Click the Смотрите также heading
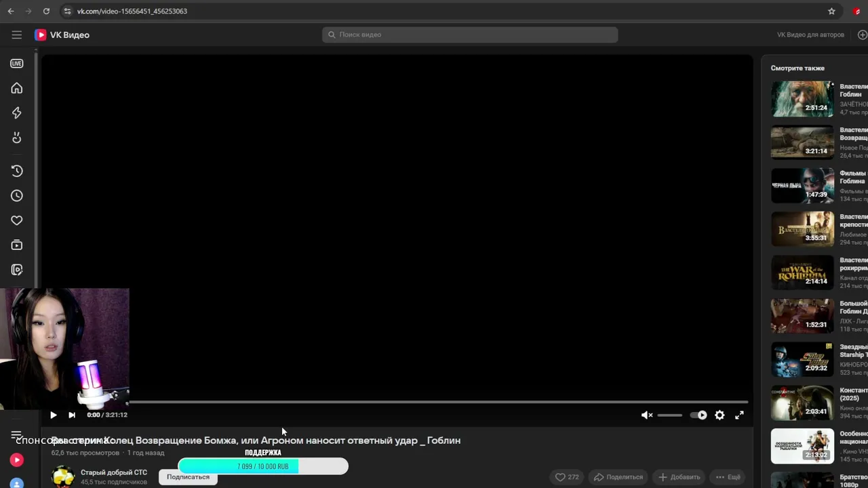868x488 pixels. [x=797, y=68]
